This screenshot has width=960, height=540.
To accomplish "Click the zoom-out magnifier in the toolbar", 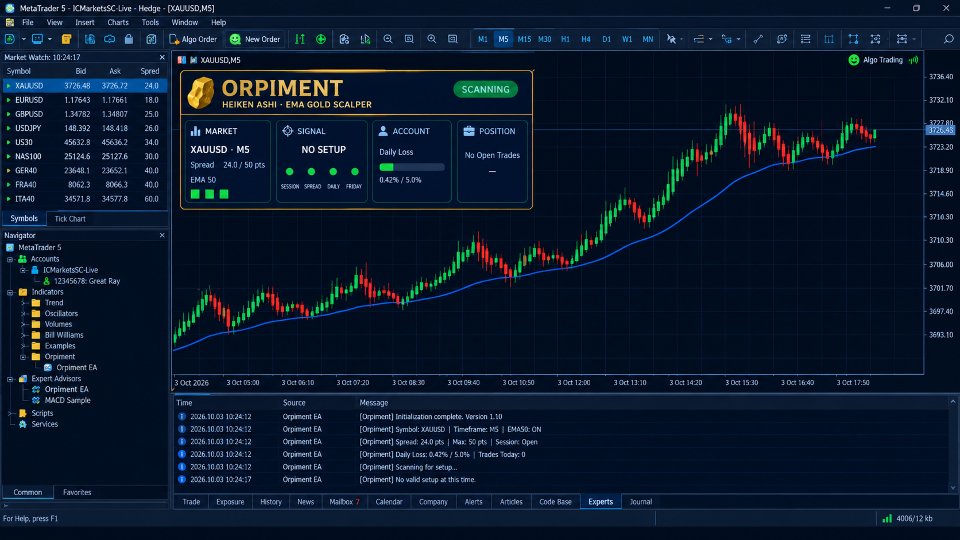I will [388, 39].
